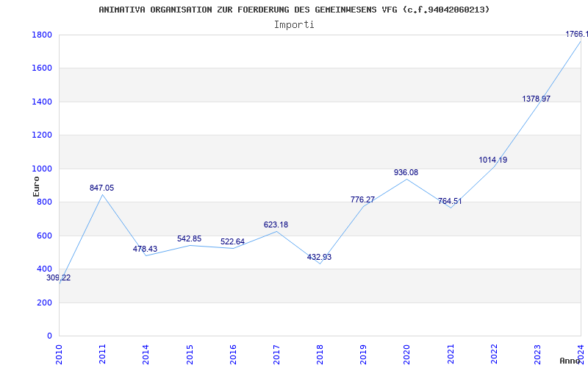Click the Euro y-axis label
The width and height of the screenshot is (588, 368).
coord(36,185)
